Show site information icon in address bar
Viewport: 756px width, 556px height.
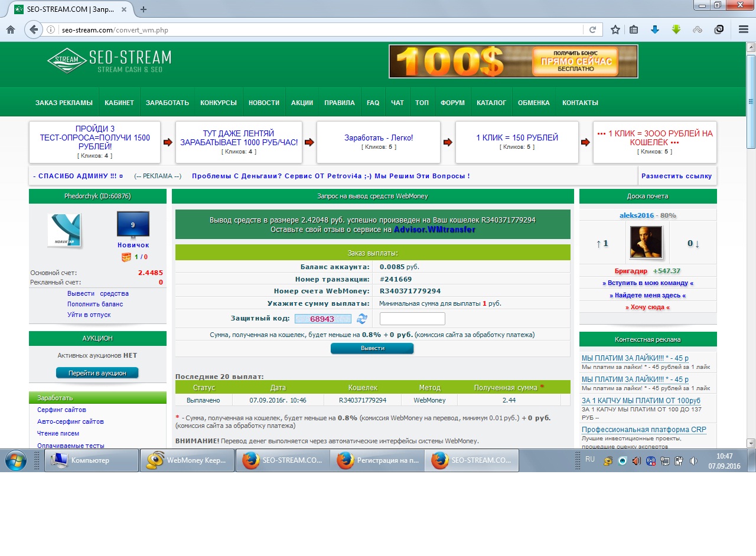pos(51,30)
